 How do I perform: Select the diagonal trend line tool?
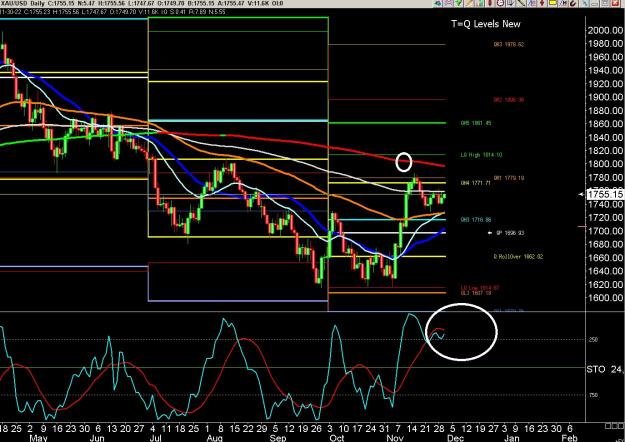coord(521,3)
